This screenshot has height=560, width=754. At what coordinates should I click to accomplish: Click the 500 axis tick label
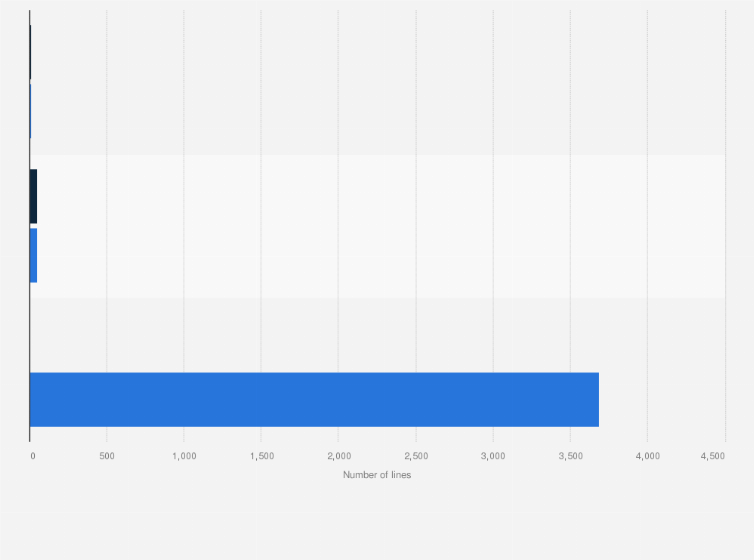point(107,456)
